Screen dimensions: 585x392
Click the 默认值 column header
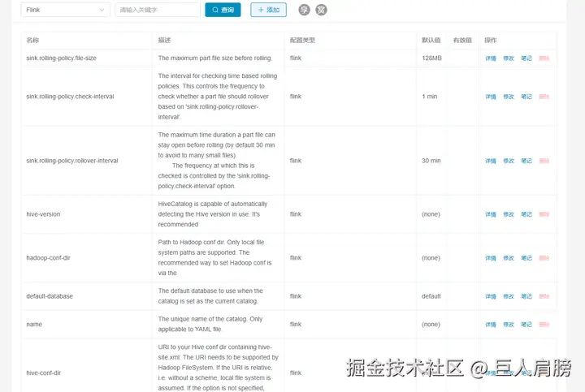click(x=431, y=41)
